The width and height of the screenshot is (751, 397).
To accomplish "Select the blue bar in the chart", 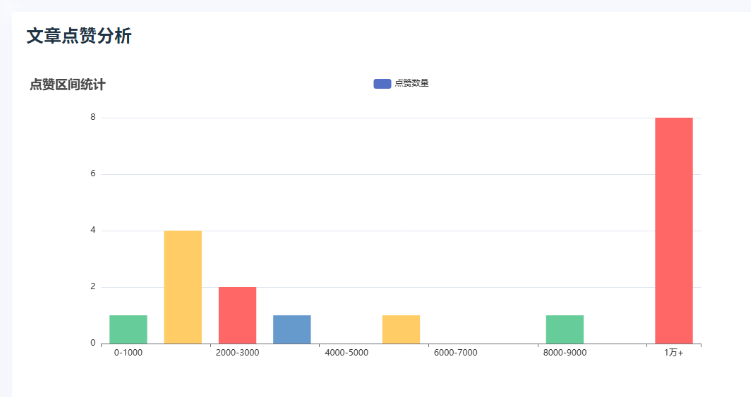I will pyautogui.click(x=292, y=329).
